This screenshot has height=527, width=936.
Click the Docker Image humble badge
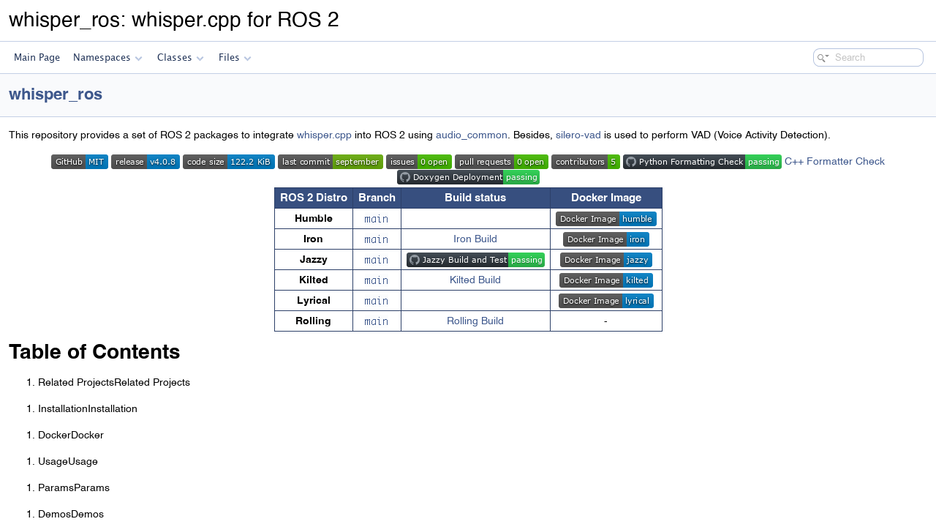[606, 219]
